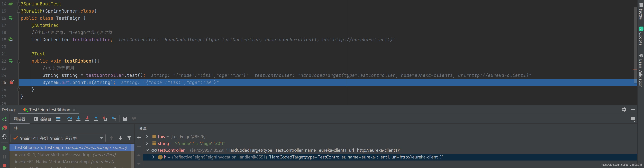Viewport: 644px width, 168px height.
Task: Click TestController type on line 19
Action: tap(50, 40)
